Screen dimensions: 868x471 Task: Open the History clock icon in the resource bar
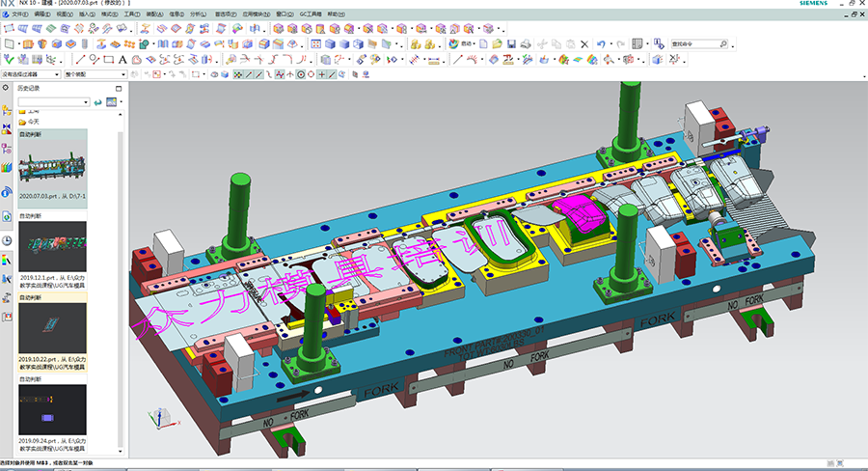[x=7, y=240]
